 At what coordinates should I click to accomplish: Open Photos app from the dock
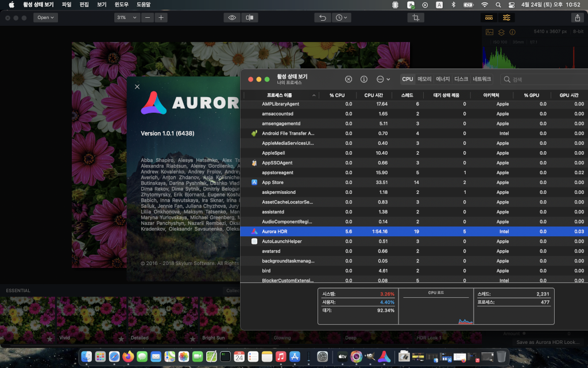coord(184,356)
